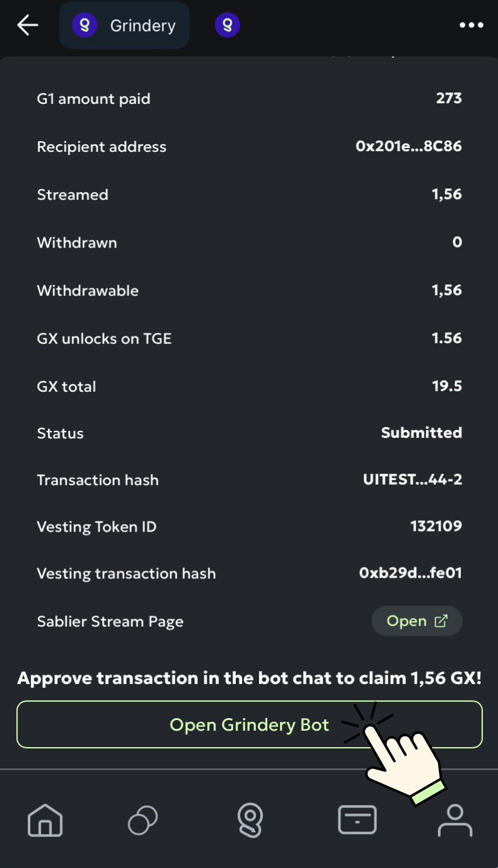Screen dimensions: 498x868
Task: Select the Grindery tab in the header
Action: [x=125, y=25]
